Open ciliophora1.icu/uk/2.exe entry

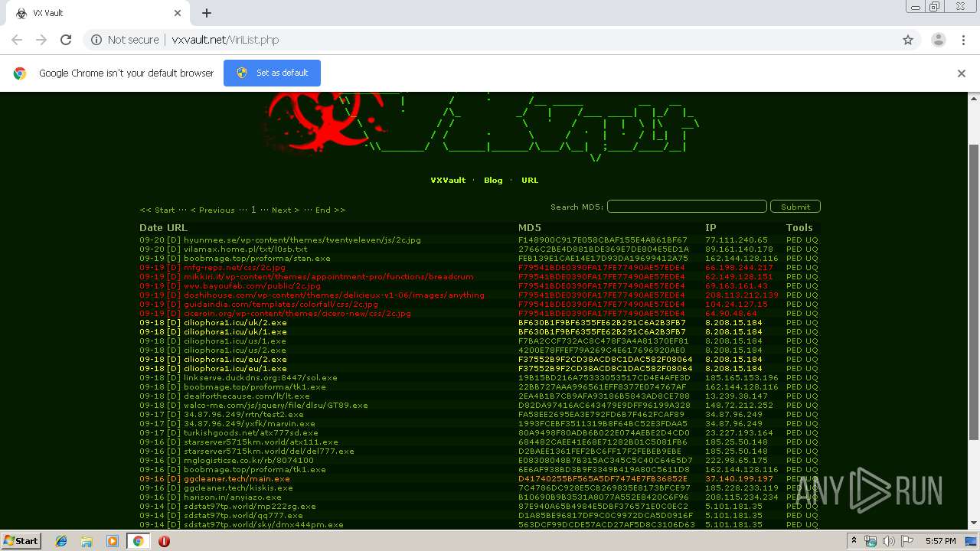[235, 323]
